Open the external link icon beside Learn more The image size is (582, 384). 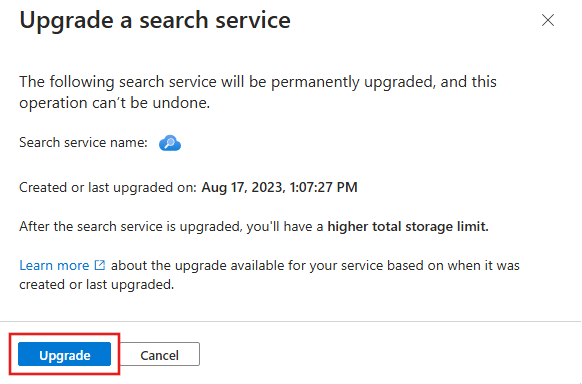point(100,265)
